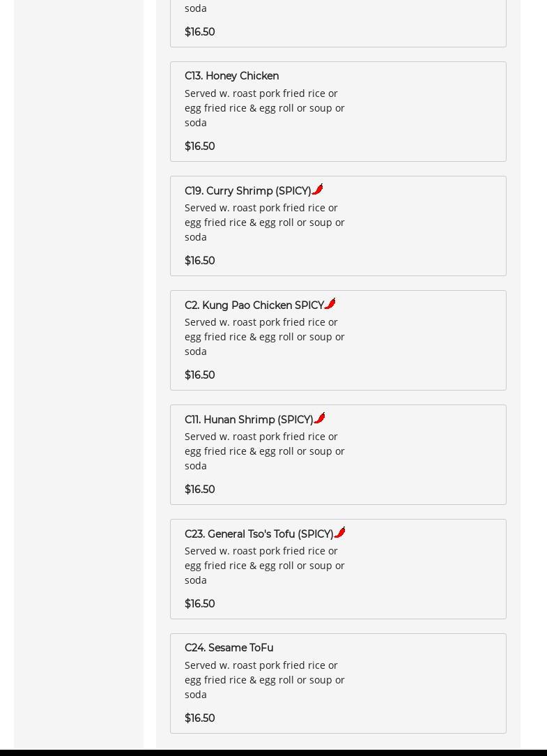Viewport: 547px width, 756px height.
Task: Click the $16.50 price under Honey Chicken
Action: click(x=200, y=146)
